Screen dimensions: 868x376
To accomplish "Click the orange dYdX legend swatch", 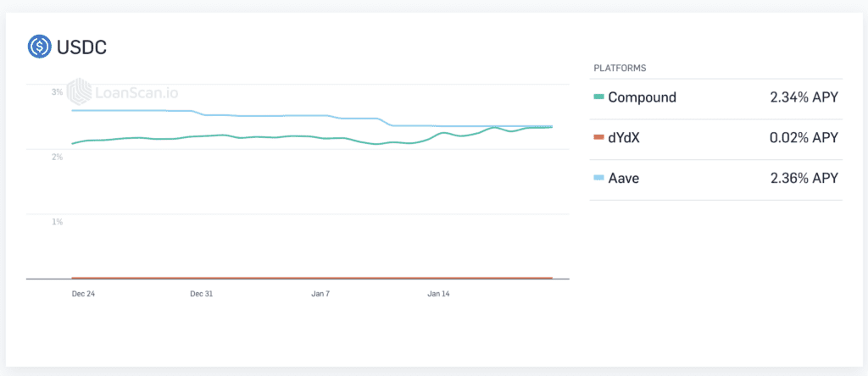I will point(598,138).
